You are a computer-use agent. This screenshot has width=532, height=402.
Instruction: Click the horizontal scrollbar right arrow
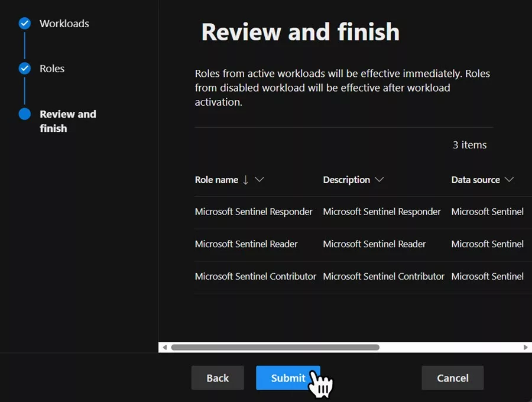(x=525, y=348)
